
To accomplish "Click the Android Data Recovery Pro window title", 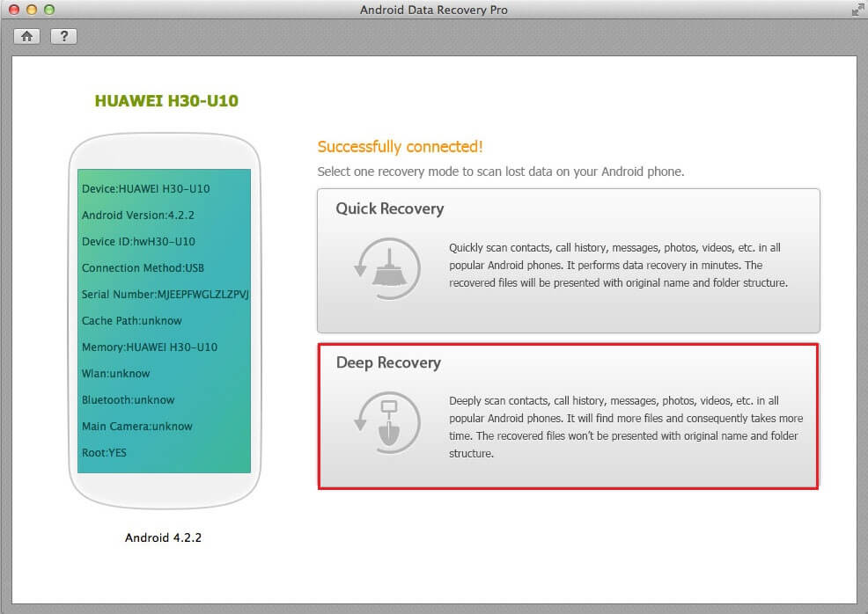I will pyautogui.click(x=434, y=11).
